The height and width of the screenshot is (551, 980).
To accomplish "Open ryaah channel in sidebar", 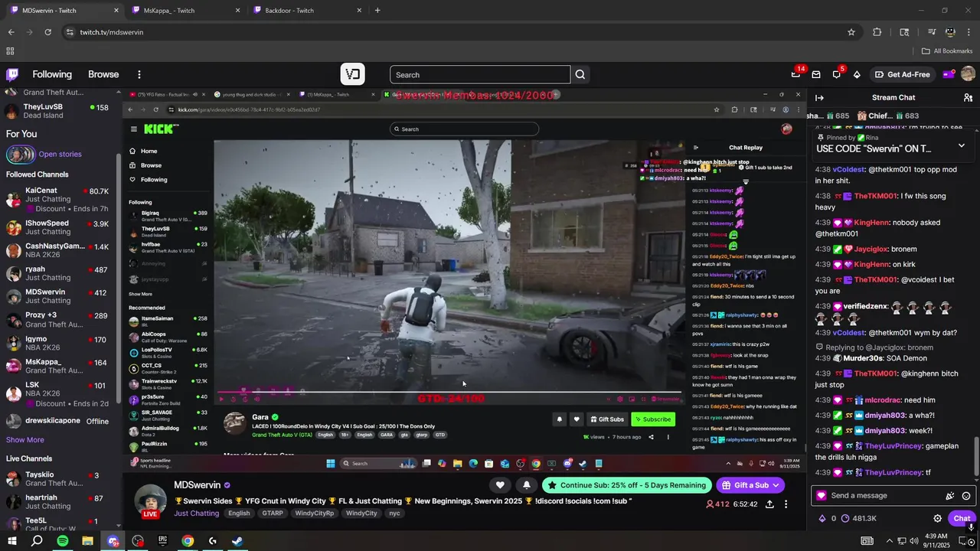I will click(57, 273).
